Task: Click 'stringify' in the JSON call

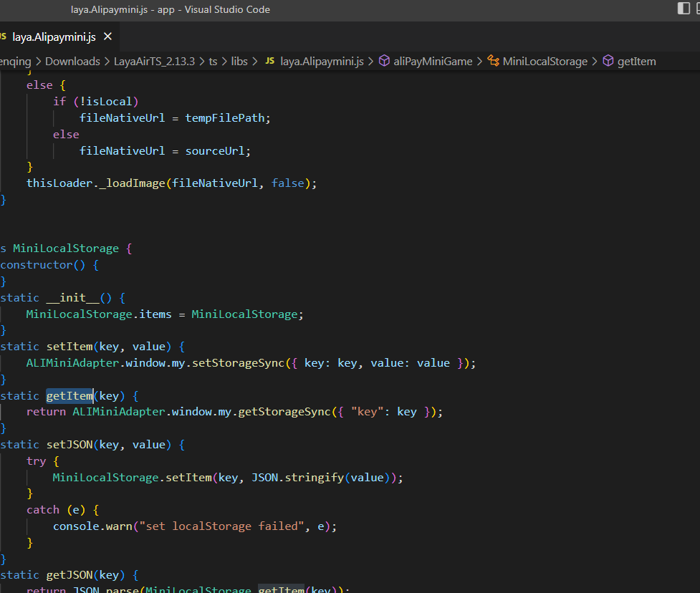Action: click(x=315, y=478)
